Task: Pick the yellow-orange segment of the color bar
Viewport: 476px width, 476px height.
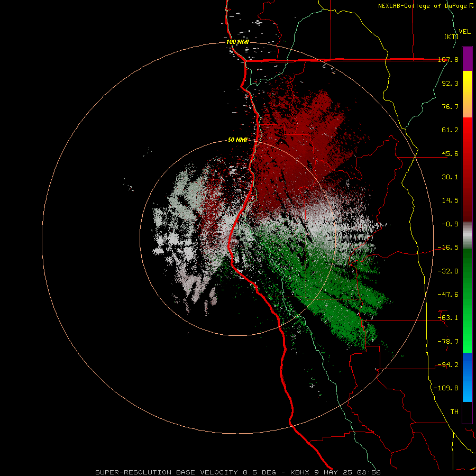Action: tap(467, 94)
